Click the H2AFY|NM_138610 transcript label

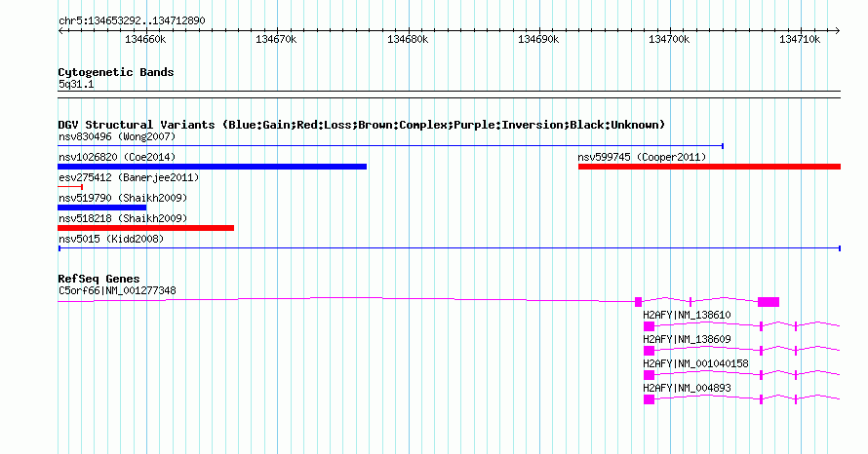687,315
